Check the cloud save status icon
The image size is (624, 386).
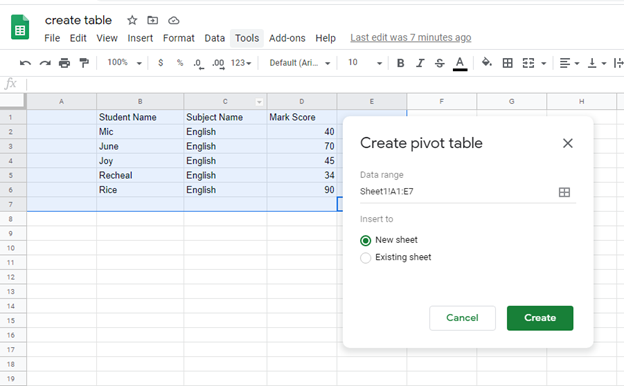coord(174,20)
